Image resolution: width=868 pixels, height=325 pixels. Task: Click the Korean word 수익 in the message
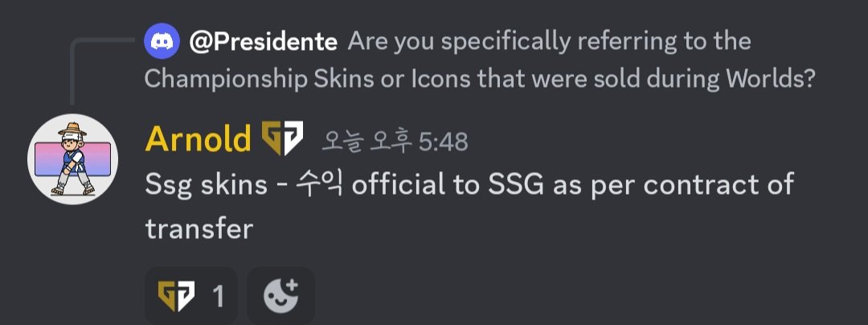[x=319, y=185]
